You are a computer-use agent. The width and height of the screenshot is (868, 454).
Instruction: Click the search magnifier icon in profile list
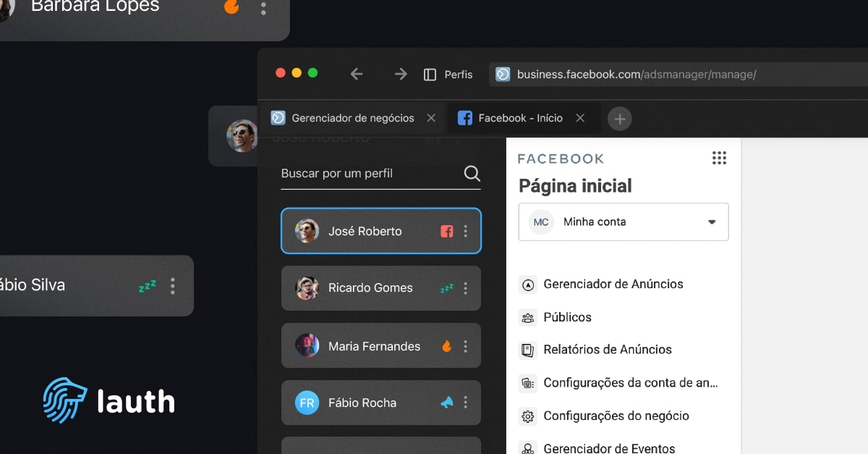472,174
